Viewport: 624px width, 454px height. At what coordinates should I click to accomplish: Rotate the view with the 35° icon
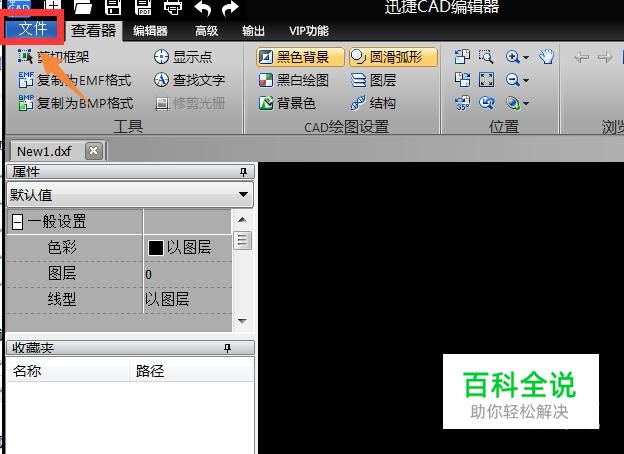point(462,103)
